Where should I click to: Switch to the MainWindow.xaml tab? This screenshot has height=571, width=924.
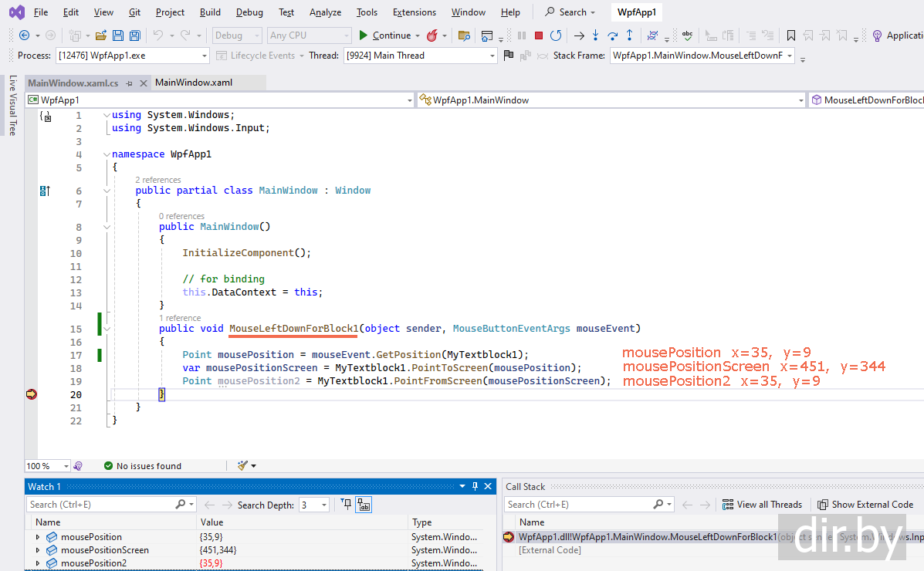(x=194, y=83)
